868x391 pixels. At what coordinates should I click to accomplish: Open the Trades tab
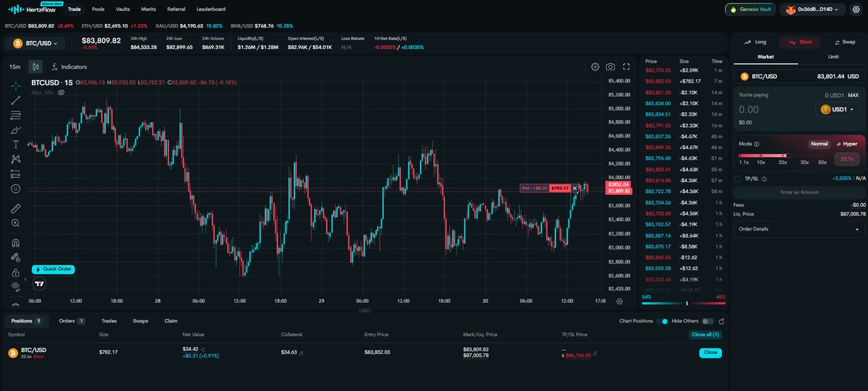(x=109, y=321)
